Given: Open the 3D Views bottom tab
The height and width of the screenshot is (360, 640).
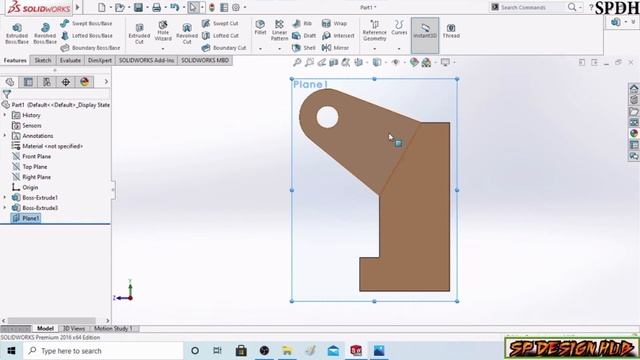Looking at the screenshot, I should pos(73,329).
